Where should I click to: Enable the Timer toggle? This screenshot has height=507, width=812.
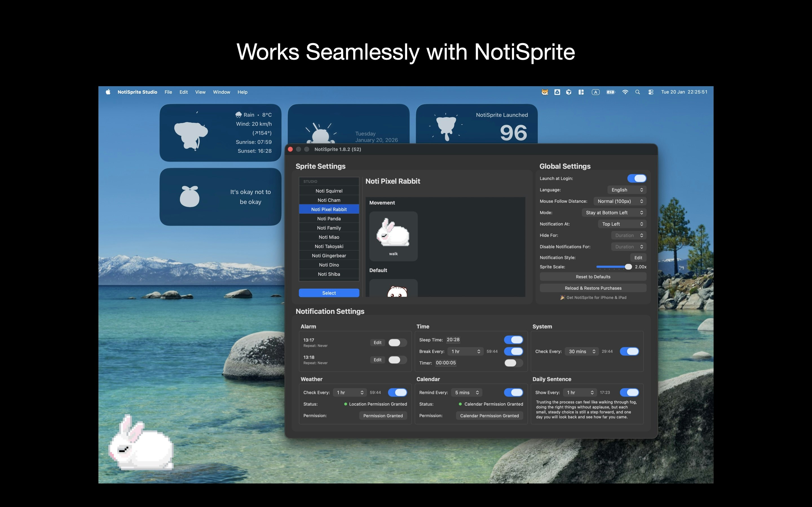[513, 363]
